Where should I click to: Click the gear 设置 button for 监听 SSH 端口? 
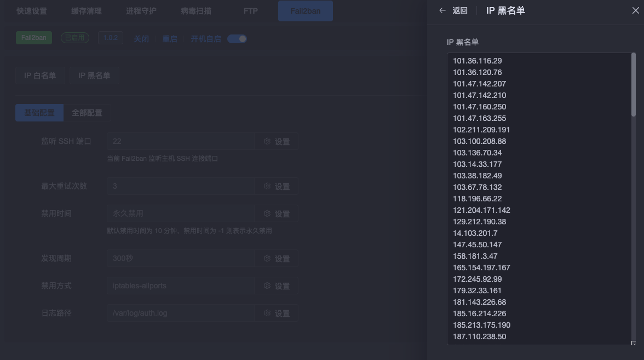[277, 141]
